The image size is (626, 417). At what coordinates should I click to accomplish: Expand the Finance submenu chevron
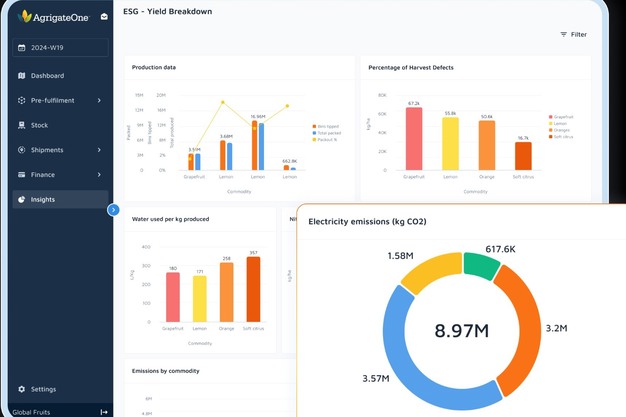click(x=99, y=175)
